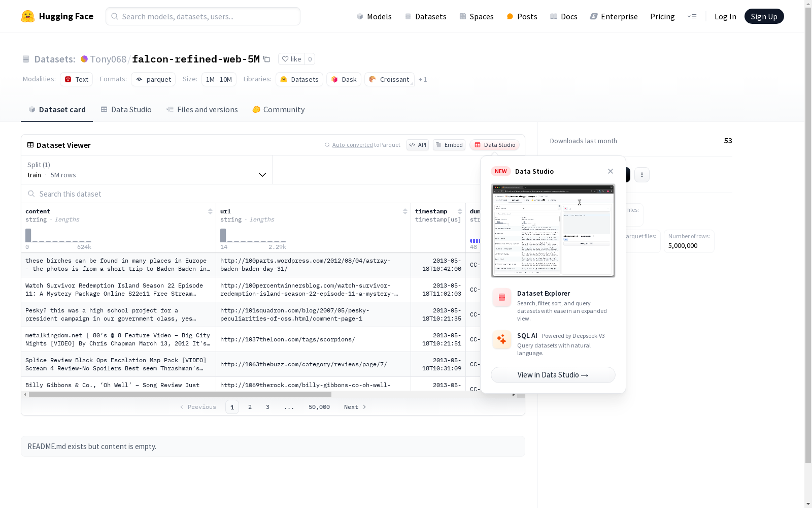Screen dimensions: 812x508
Task: Click the 1063thebuzz.com url cell
Action: click(x=313, y=364)
